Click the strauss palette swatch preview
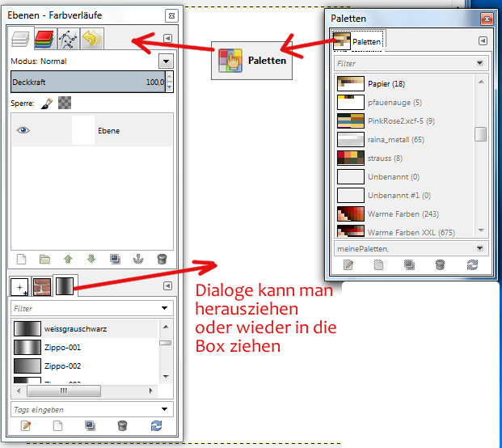Viewport: 502px width, 448px height. (351, 158)
